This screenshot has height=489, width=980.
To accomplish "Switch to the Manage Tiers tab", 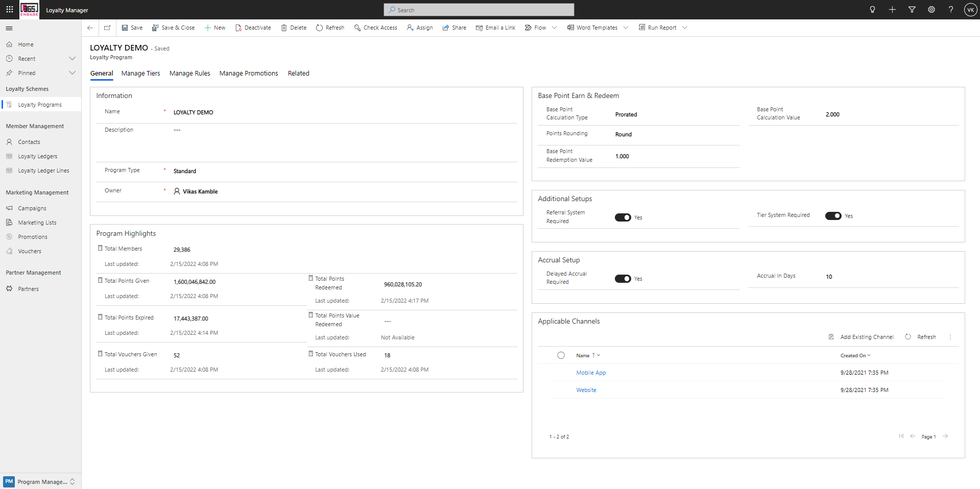I will [x=140, y=73].
